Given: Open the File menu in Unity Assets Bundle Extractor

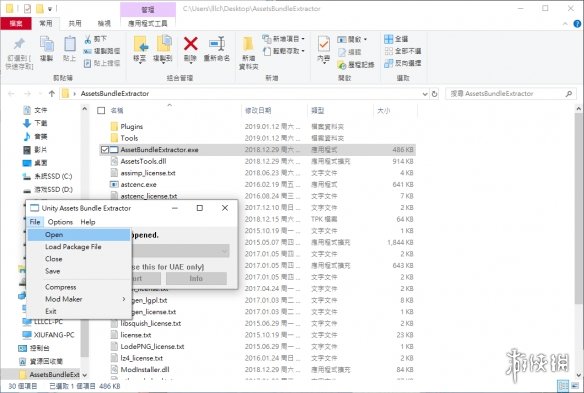Looking at the screenshot, I should (35, 222).
